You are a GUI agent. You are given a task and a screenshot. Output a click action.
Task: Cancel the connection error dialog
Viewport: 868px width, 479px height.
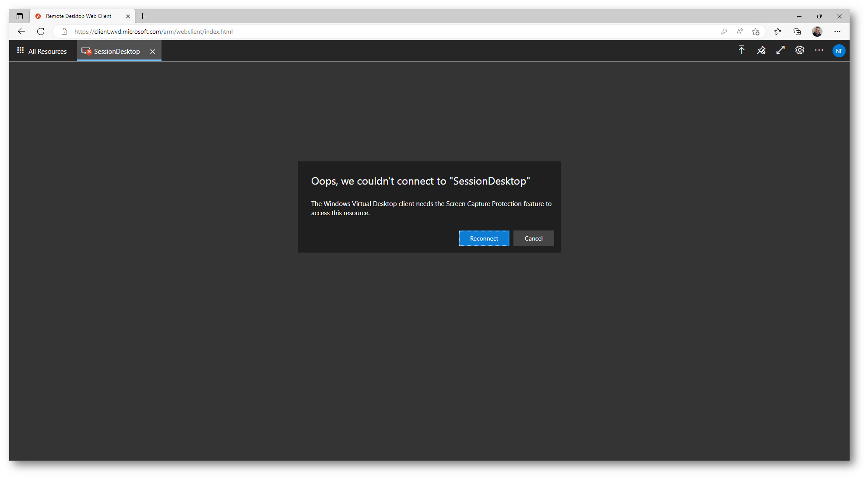[x=534, y=238]
